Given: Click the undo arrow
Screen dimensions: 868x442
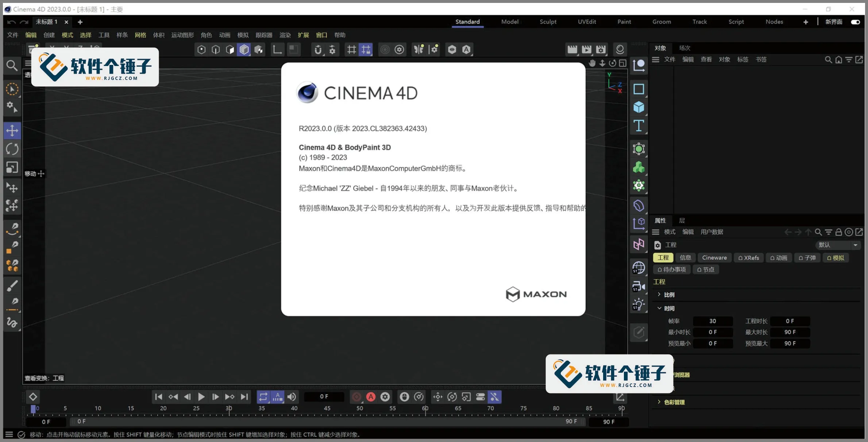Looking at the screenshot, I should click(11, 22).
